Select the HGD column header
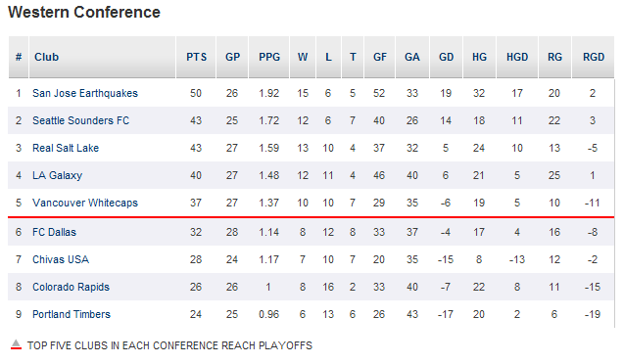Viewport: 623px width, 364px height. coord(517,57)
